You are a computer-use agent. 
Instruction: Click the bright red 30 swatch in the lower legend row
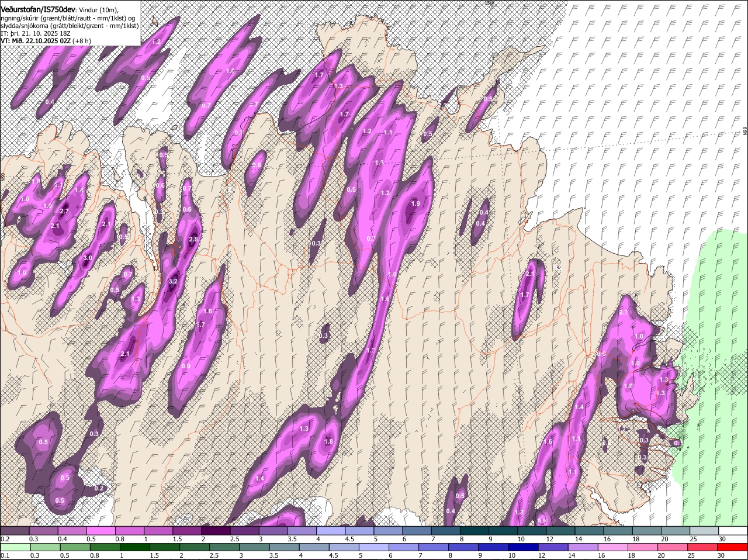(x=733, y=548)
